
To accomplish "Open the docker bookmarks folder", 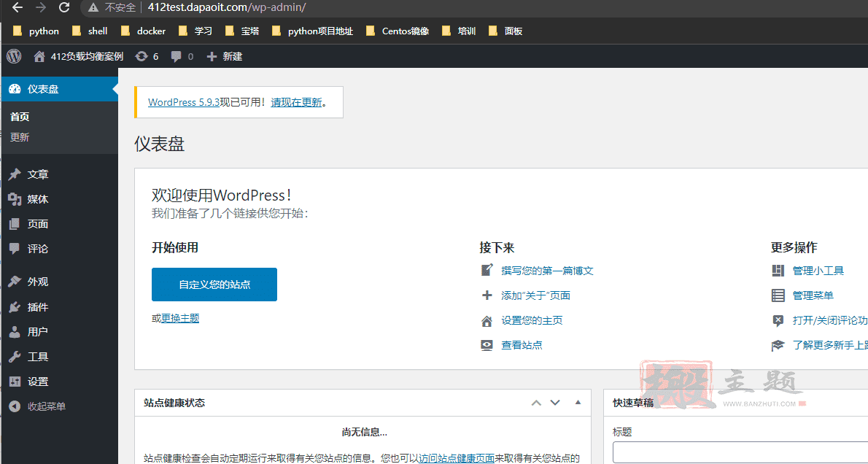I will [143, 31].
